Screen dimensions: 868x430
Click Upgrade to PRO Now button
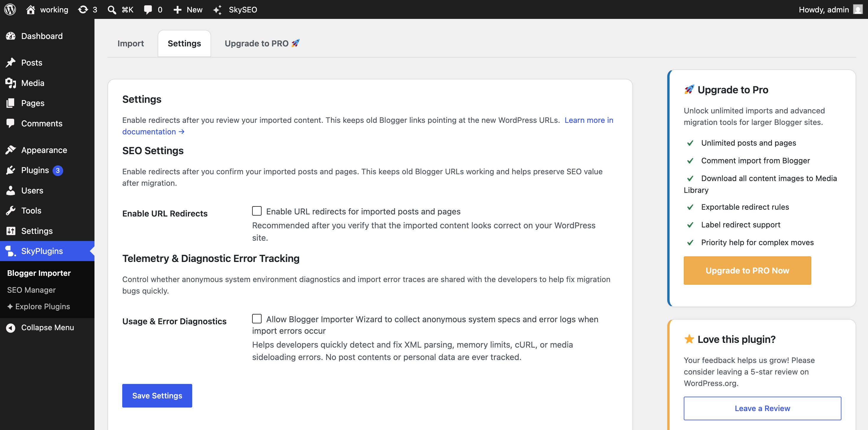(x=747, y=270)
